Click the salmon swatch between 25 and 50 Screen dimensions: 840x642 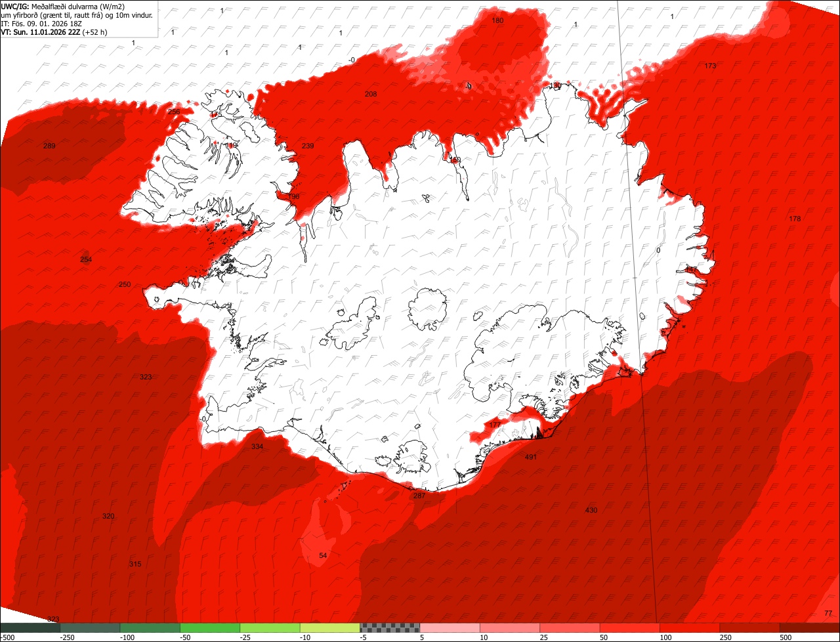pyautogui.click(x=570, y=628)
